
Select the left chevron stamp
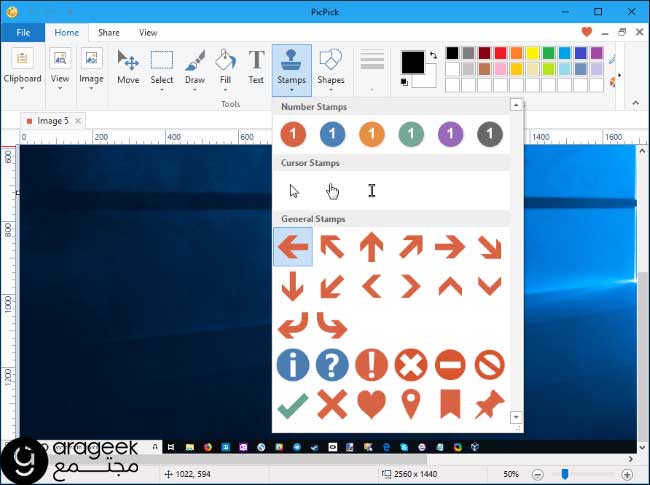click(x=371, y=286)
